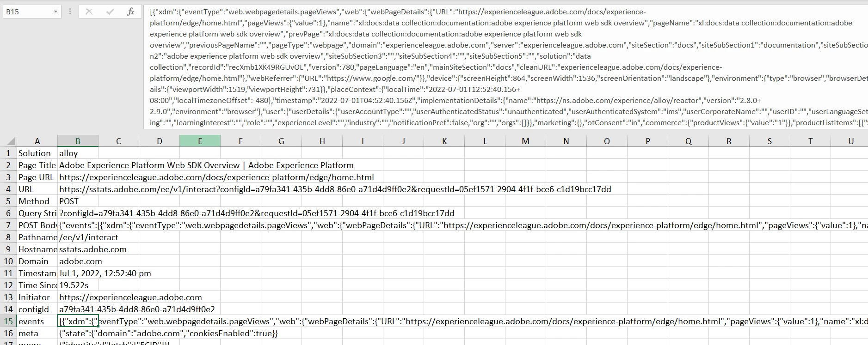
Task: Click the Pathname label cell
Action: tap(37, 237)
